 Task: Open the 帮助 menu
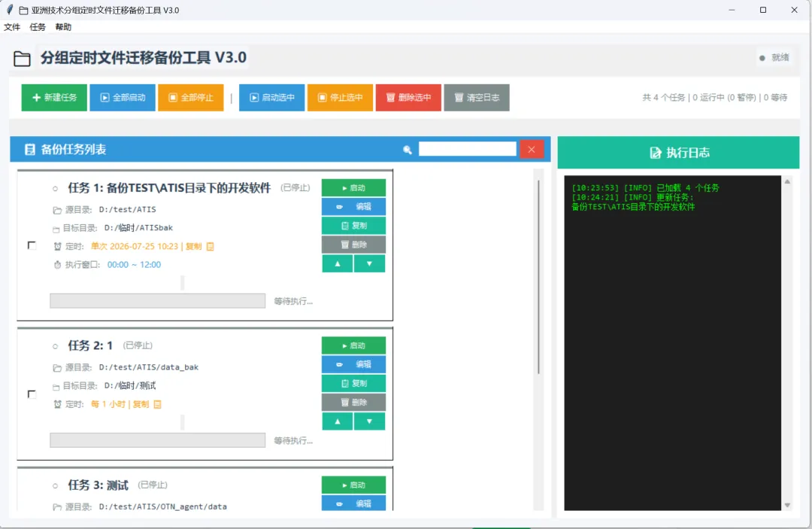(63, 27)
